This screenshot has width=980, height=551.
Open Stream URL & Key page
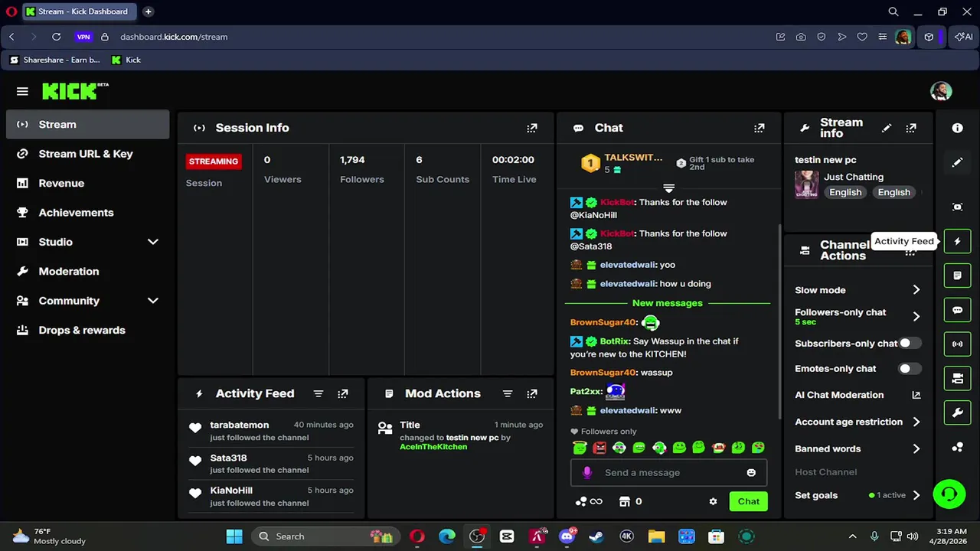tap(87, 154)
